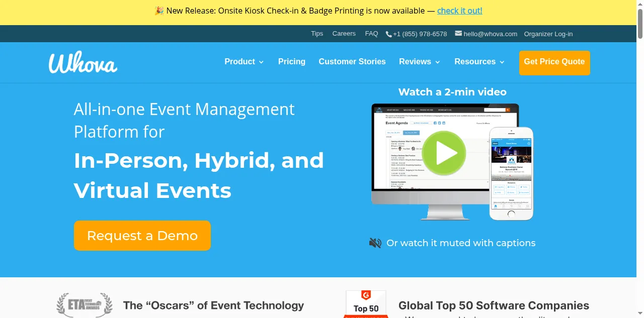
Task: Click the +1 (855) 978-6578 number
Action: (420, 34)
